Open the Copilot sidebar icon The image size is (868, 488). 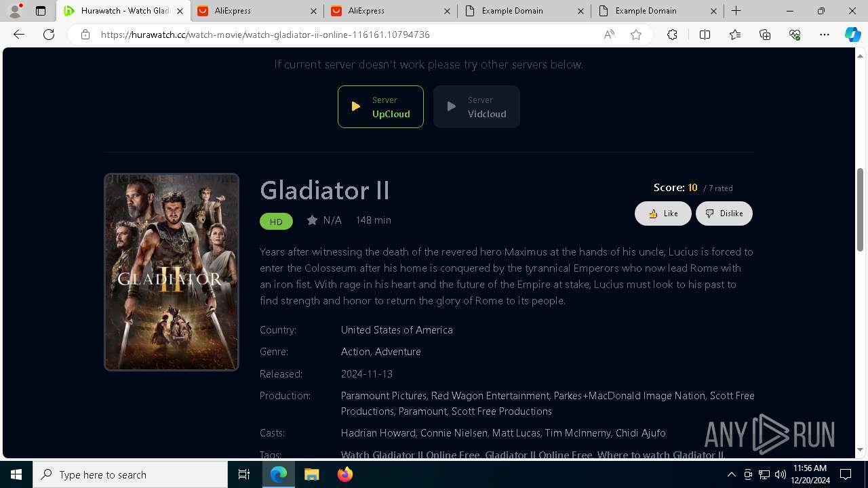pyautogui.click(x=852, y=35)
